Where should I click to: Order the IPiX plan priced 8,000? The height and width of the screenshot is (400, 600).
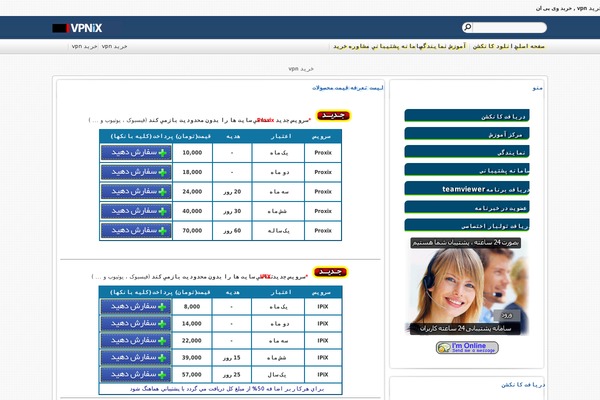tap(136, 306)
